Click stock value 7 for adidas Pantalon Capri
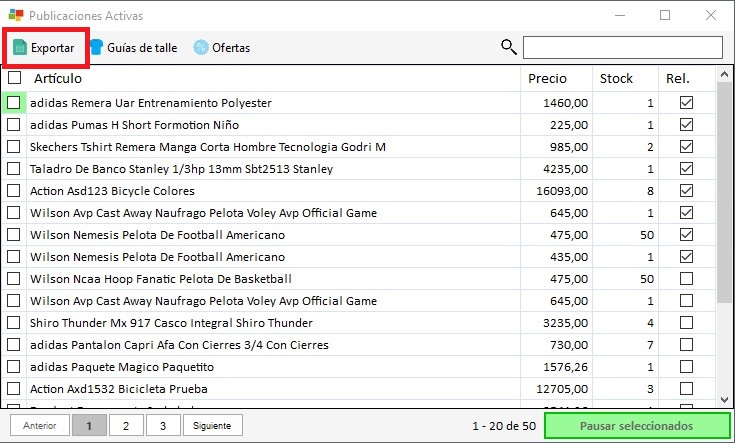The width and height of the screenshot is (735, 443). [x=650, y=345]
